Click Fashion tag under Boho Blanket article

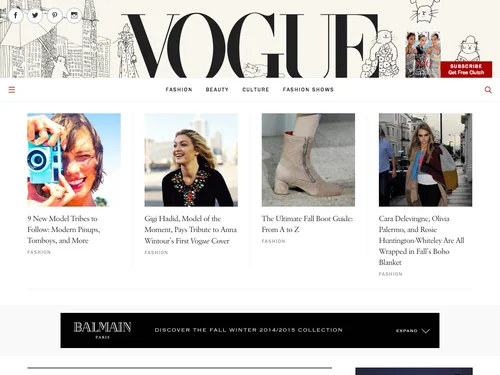click(x=391, y=274)
